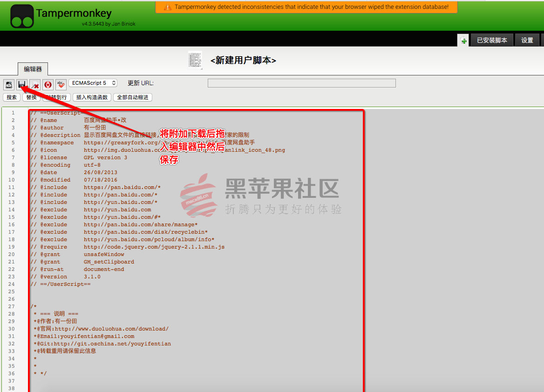Click the '@license GPL version 3' line
The height and width of the screenshot is (392, 544).
point(79,157)
